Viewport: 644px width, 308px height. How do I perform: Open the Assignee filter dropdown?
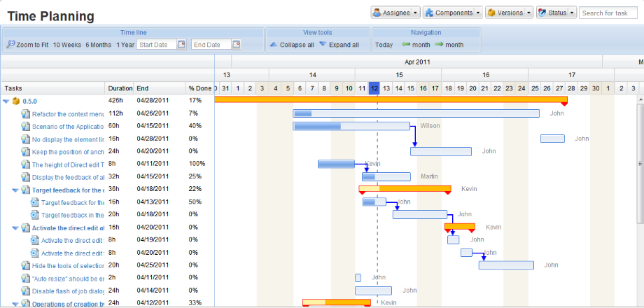[x=395, y=13]
